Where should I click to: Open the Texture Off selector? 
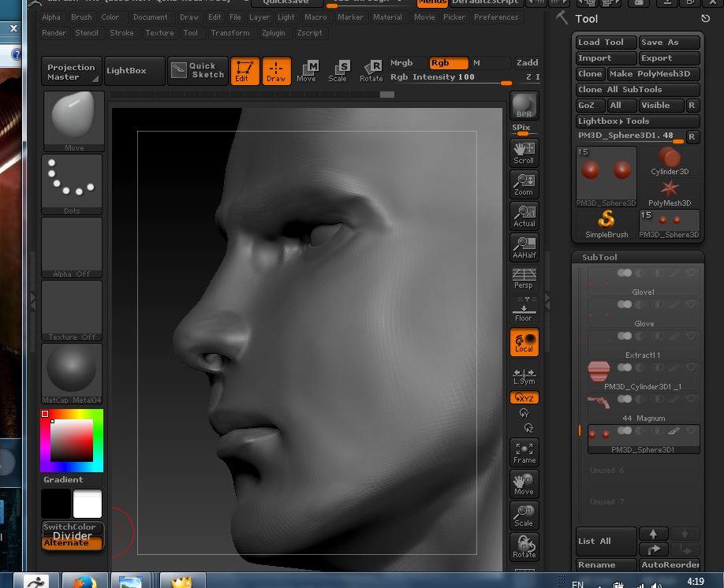(72, 310)
